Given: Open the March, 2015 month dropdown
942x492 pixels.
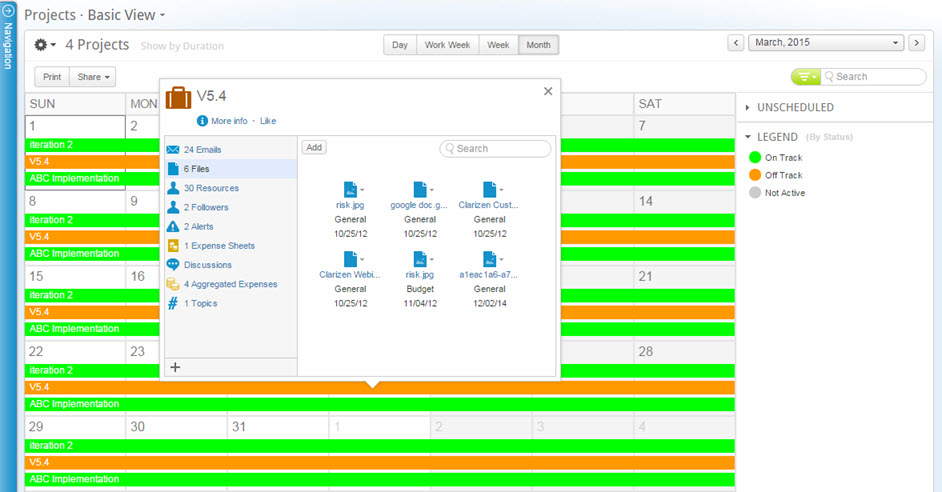Looking at the screenshot, I should point(826,43).
